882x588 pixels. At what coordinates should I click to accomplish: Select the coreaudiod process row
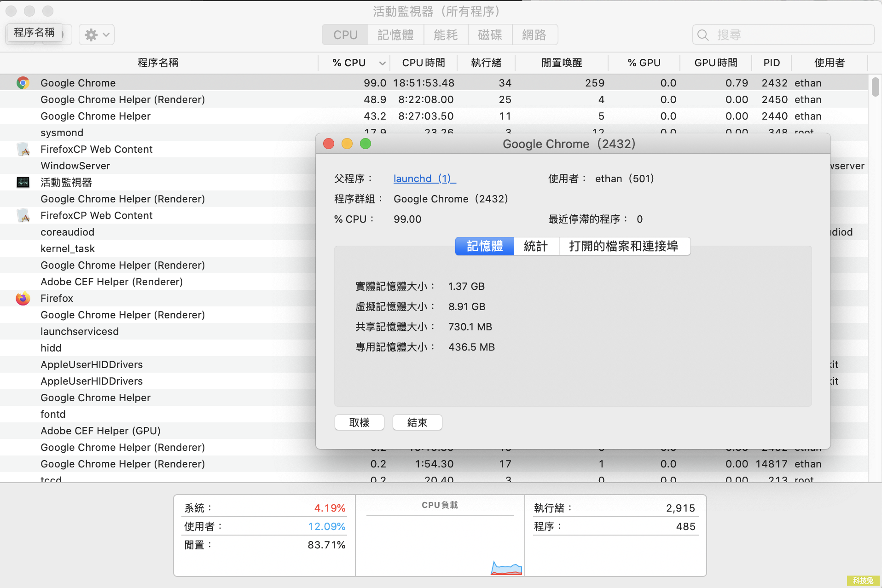158,232
